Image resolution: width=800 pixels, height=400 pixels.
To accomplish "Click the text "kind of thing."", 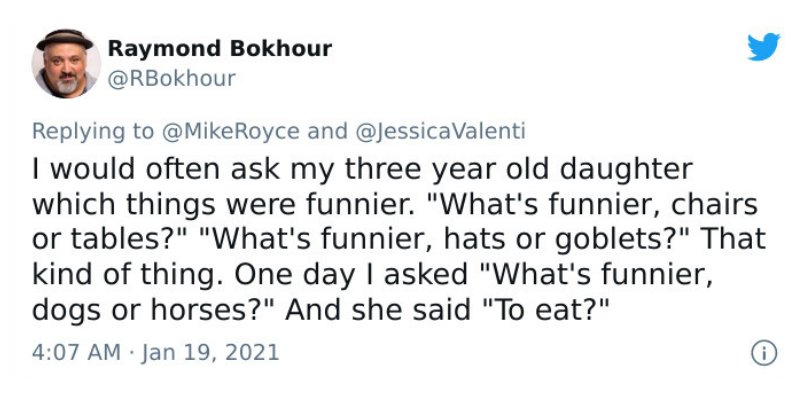I will 130,275.
